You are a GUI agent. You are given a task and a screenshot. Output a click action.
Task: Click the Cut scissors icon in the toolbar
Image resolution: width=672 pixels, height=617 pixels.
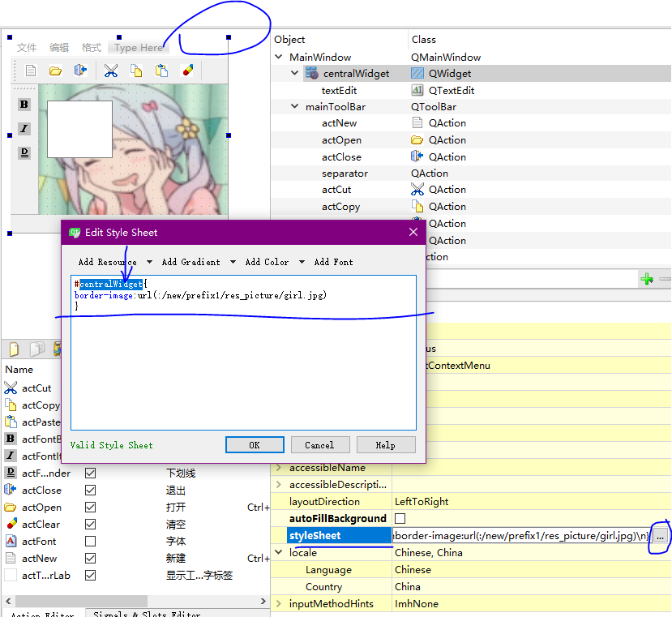[x=111, y=71]
